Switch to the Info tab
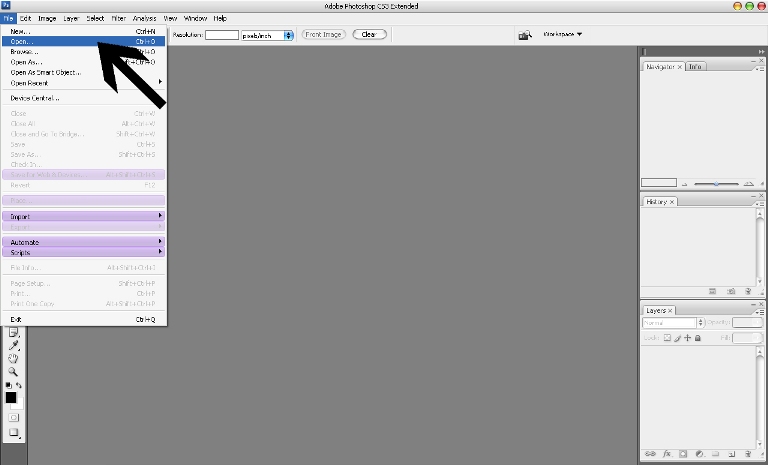768x465 pixels. tap(695, 67)
